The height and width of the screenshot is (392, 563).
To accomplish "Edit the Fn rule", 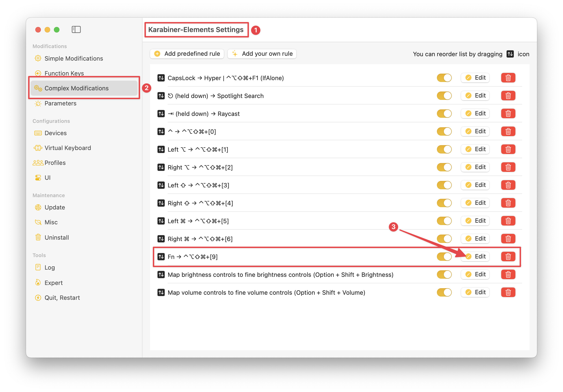I will pos(475,256).
